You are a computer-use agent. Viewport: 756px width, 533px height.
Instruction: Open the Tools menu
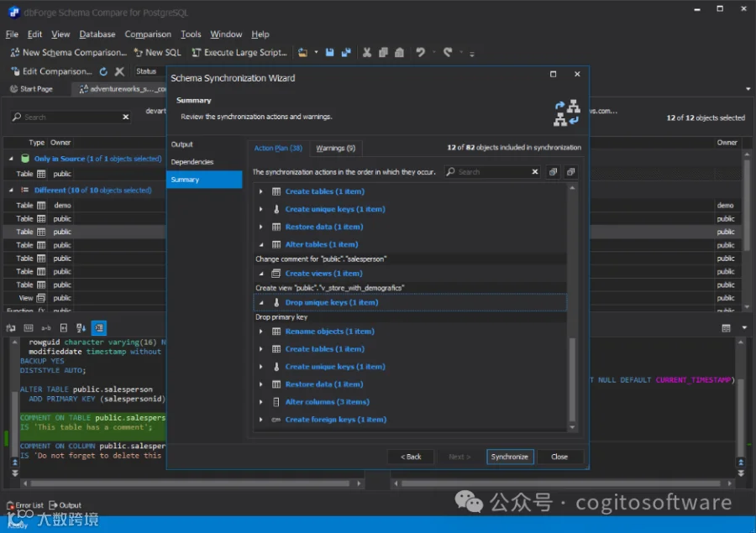click(x=191, y=34)
